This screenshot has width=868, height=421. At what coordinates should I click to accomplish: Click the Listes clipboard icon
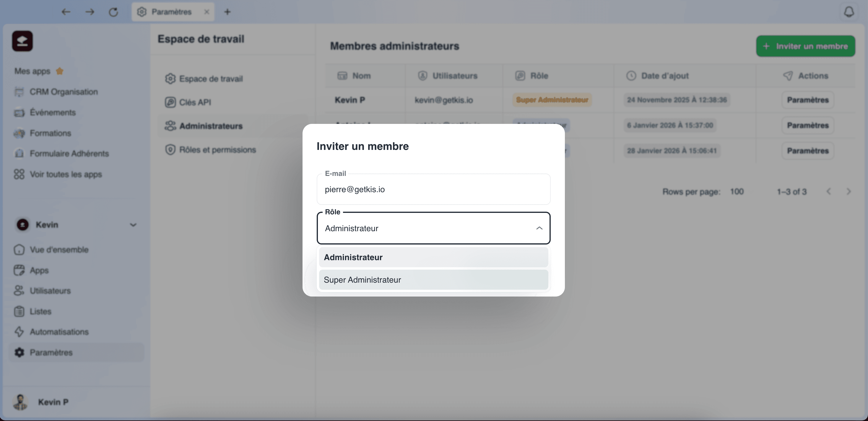point(19,311)
